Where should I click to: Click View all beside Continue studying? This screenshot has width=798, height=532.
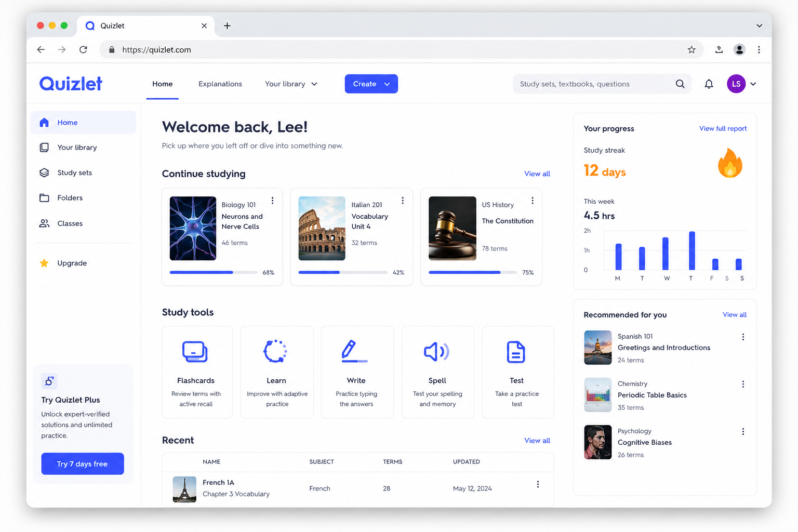(537, 174)
